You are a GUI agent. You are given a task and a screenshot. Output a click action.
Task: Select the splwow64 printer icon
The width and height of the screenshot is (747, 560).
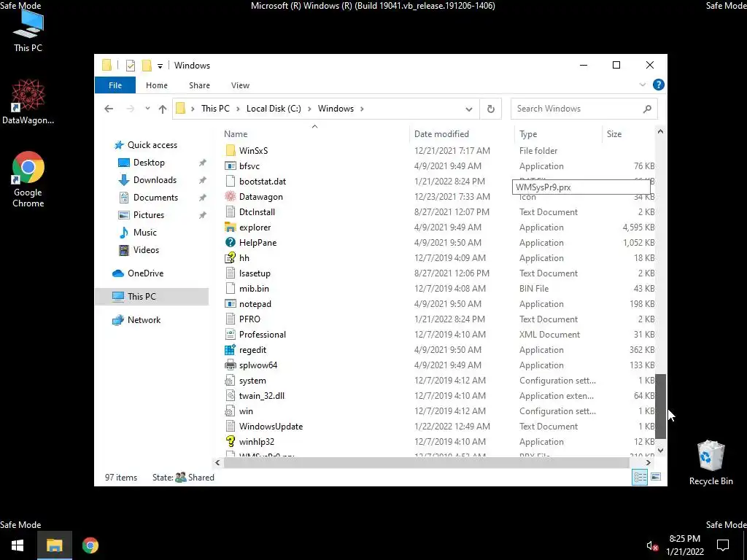[x=231, y=365]
